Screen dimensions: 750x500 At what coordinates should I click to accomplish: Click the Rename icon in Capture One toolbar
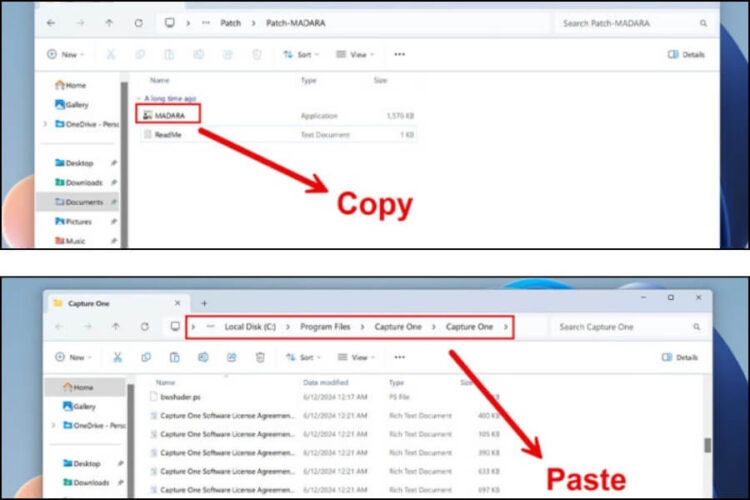coord(203,357)
